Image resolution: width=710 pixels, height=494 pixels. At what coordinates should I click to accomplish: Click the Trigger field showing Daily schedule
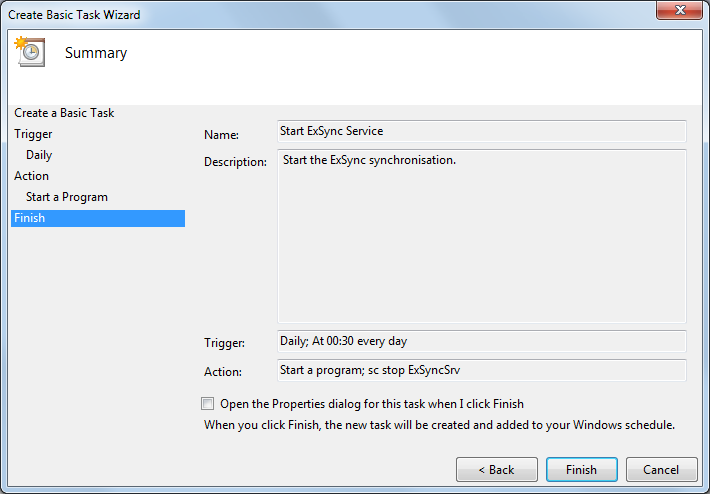pos(482,341)
